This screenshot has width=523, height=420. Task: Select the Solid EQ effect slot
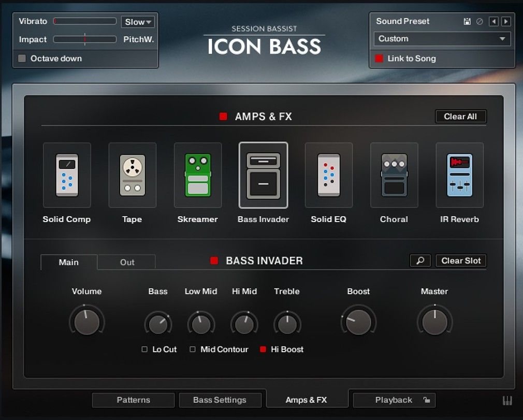coord(329,175)
